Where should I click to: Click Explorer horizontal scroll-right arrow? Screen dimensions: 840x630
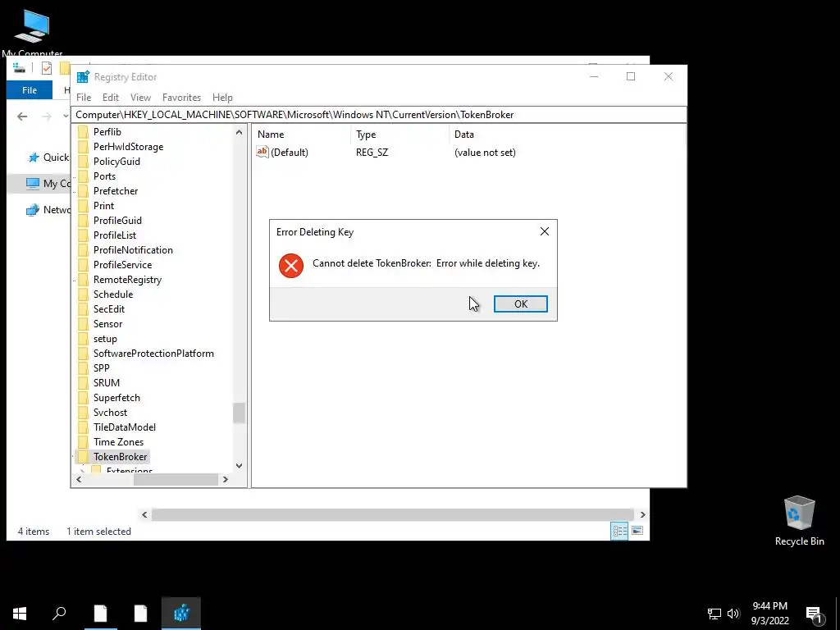(x=642, y=515)
